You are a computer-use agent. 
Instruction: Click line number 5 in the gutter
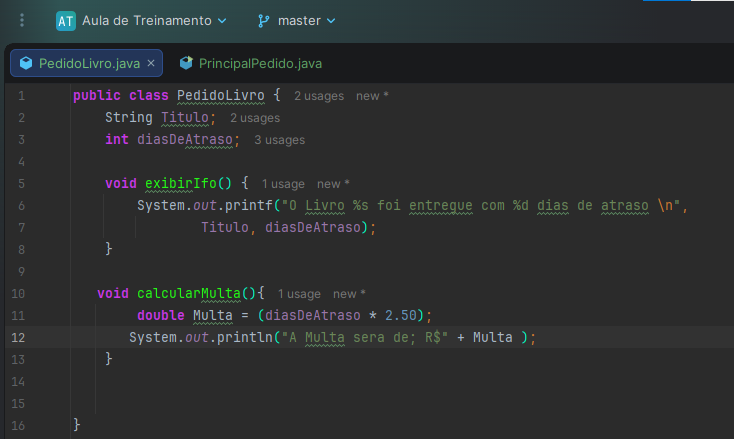pos(22,183)
